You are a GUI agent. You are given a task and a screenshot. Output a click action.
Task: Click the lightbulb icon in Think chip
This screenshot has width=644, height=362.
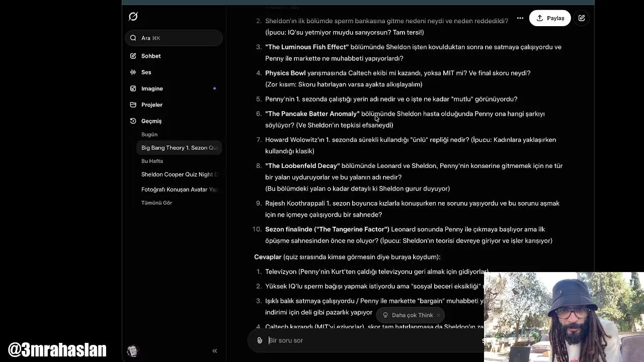coord(385,315)
